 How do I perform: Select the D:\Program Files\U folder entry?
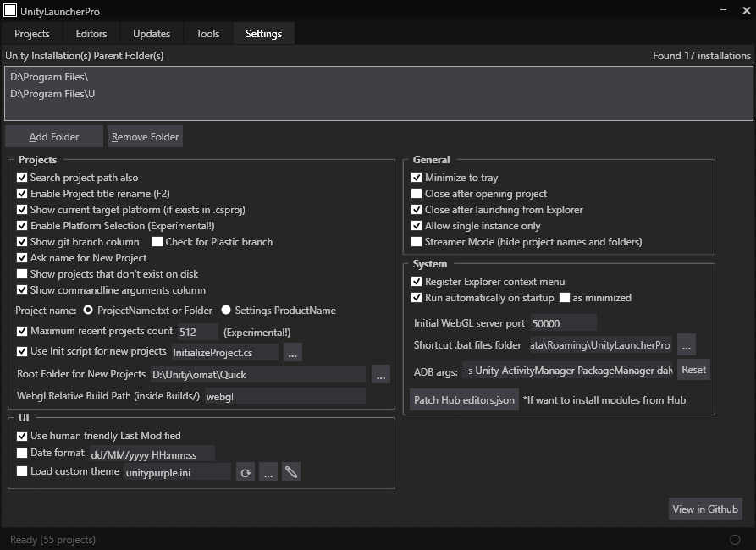pyautogui.click(x=378, y=94)
